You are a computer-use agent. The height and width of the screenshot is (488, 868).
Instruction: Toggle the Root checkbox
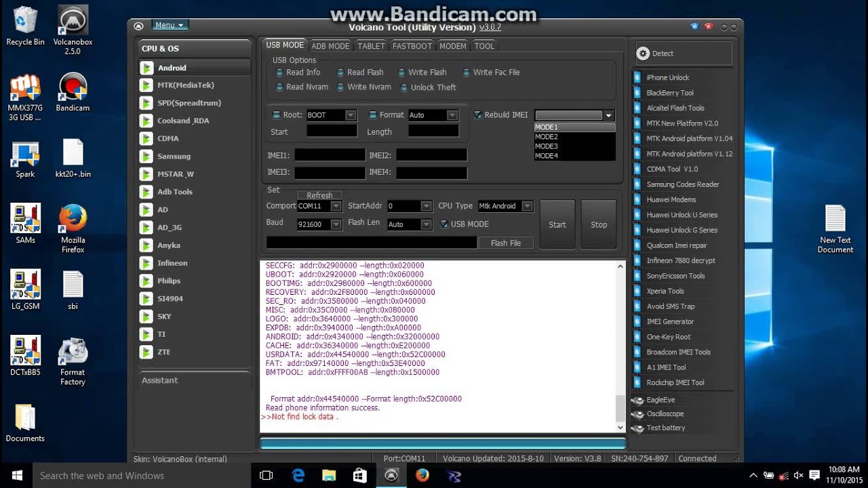click(276, 115)
